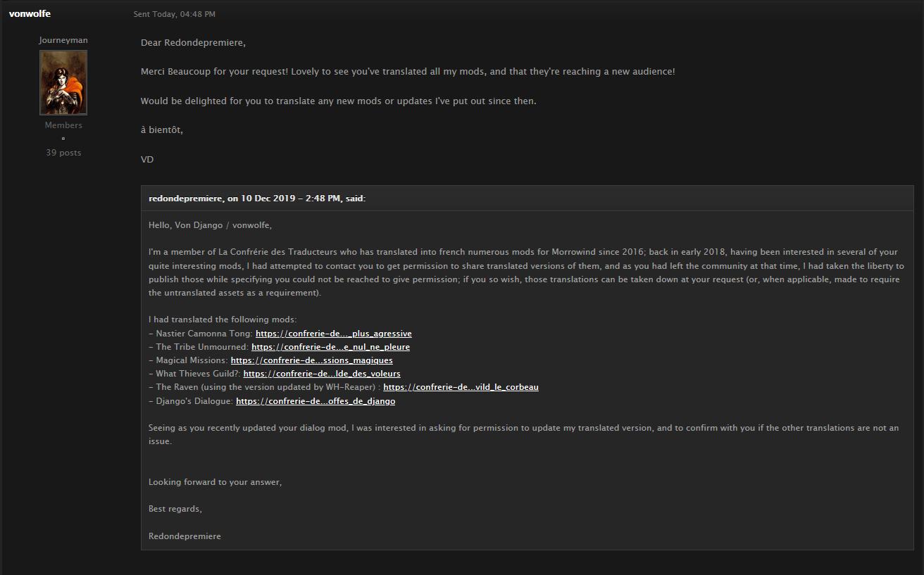Click the 'Sent Today, 04:48 PM' timestamp
Screen dimensions: 924x575
coord(175,14)
